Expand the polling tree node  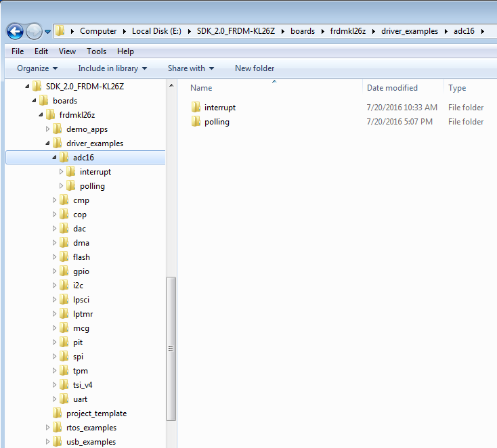[61, 185]
